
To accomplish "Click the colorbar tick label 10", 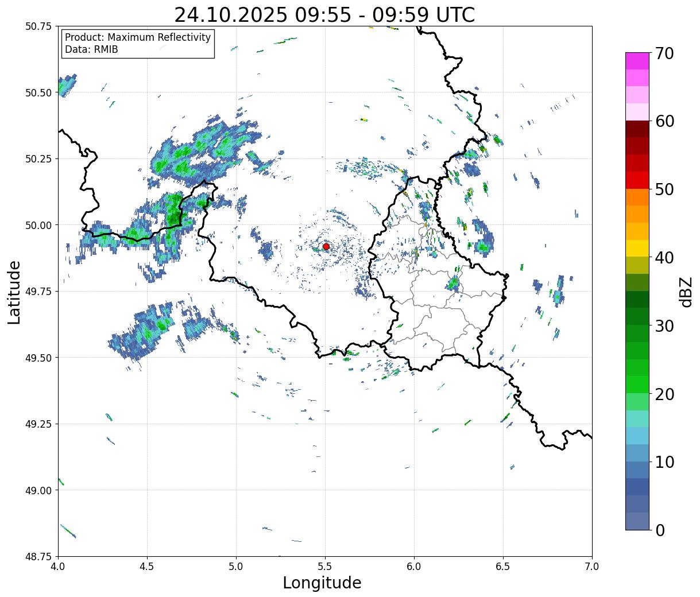I will [664, 462].
